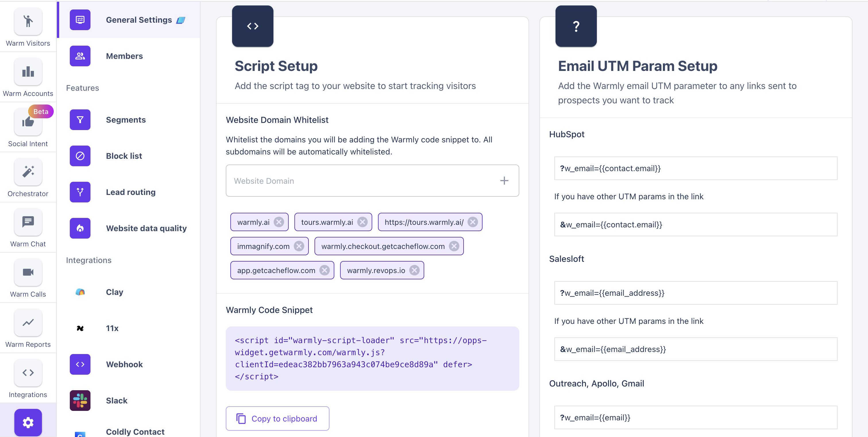The width and height of the screenshot is (868, 437).
Task: Open Warm Calls camera icon
Action: tap(28, 272)
